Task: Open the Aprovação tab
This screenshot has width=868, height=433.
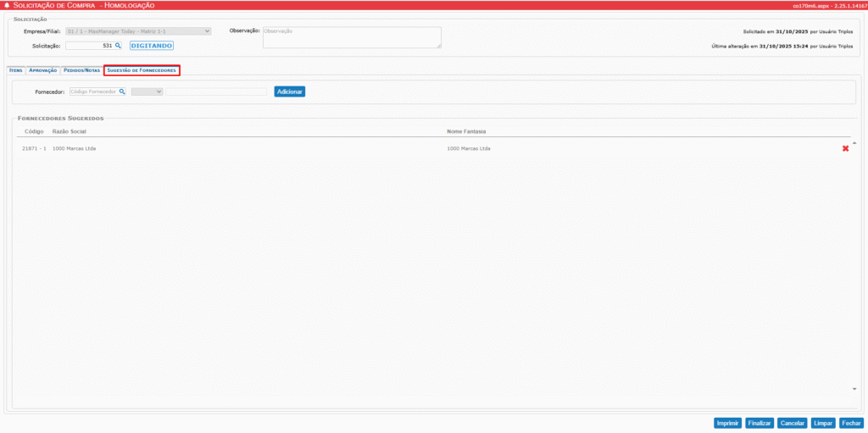Action: click(42, 70)
